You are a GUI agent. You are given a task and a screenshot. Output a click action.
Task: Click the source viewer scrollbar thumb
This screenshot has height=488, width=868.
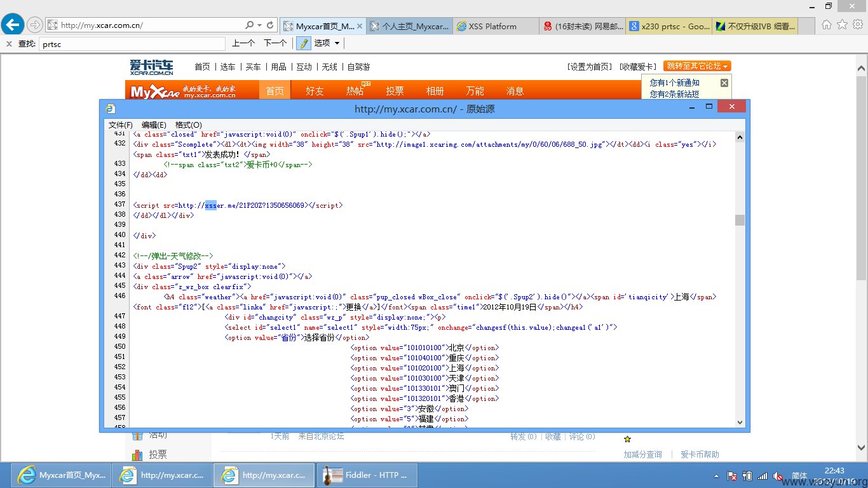[x=740, y=220]
